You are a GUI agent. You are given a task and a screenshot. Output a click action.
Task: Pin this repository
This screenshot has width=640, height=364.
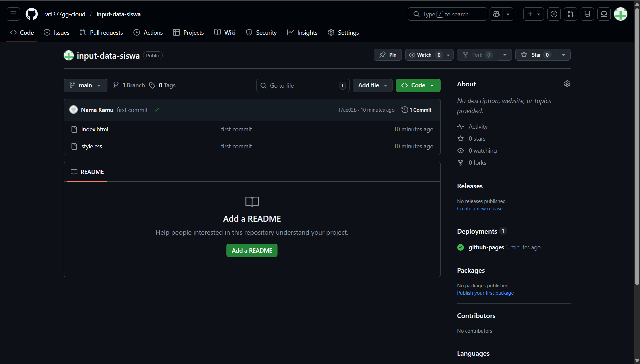pyautogui.click(x=388, y=55)
